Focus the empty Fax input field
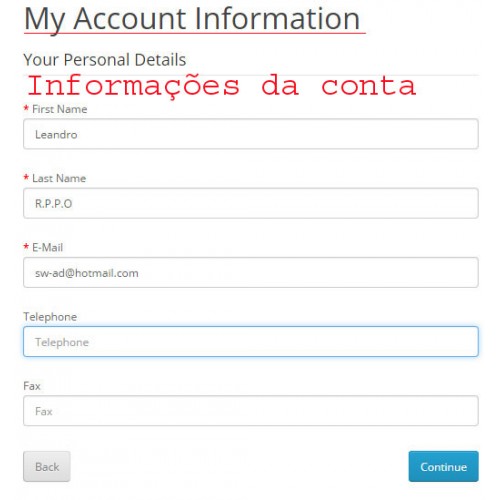The width and height of the screenshot is (500, 500). pyautogui.click(x=251, y=411)
